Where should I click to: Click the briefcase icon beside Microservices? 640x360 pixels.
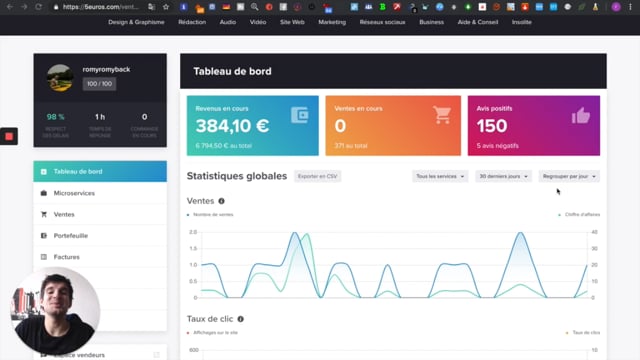[x=44, y=193]
